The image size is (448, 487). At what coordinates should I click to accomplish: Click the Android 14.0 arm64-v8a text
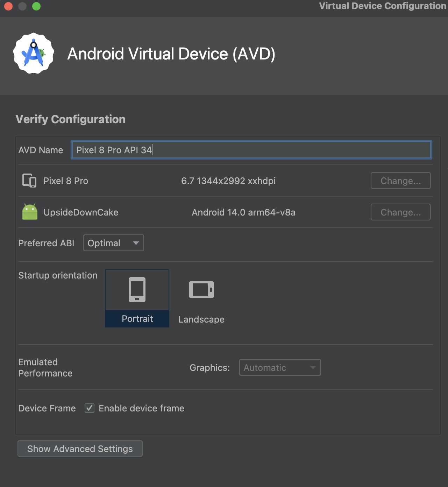tap(243, 212)
